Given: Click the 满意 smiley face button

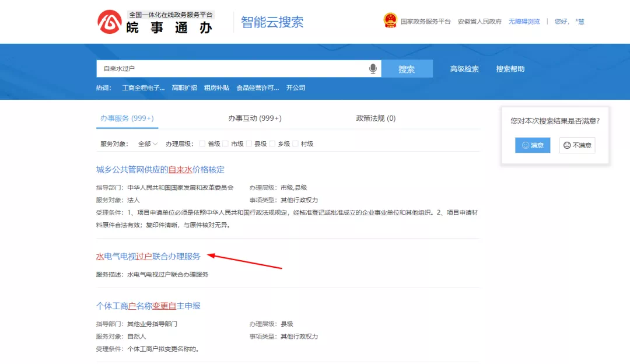Looking at the screenshot, I should pyautogui.click(x=532, y=145).
